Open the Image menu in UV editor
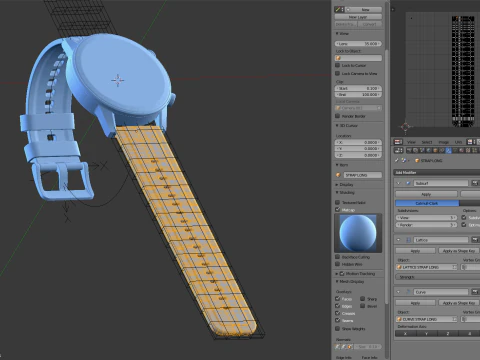The image size is (480, 360). [443, 142]
